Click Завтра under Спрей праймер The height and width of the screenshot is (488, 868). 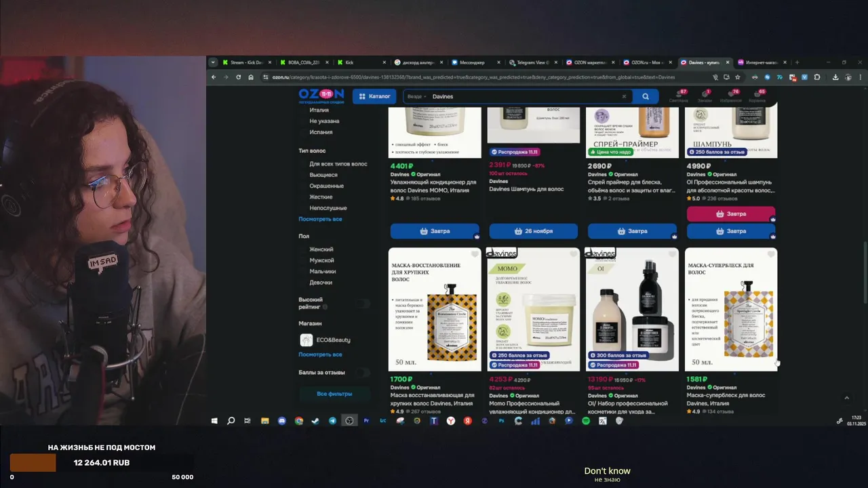coord(632,231)
